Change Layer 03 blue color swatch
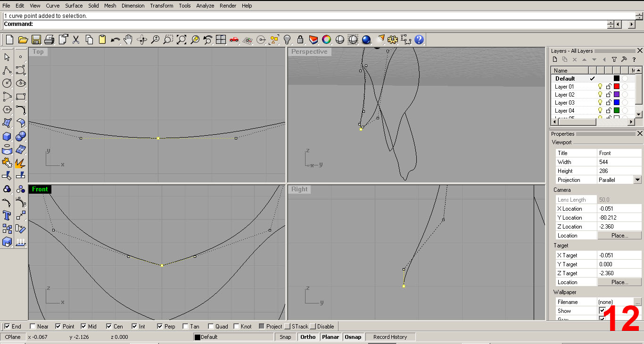Screen dimensions: 644x344 pos(616,103)
